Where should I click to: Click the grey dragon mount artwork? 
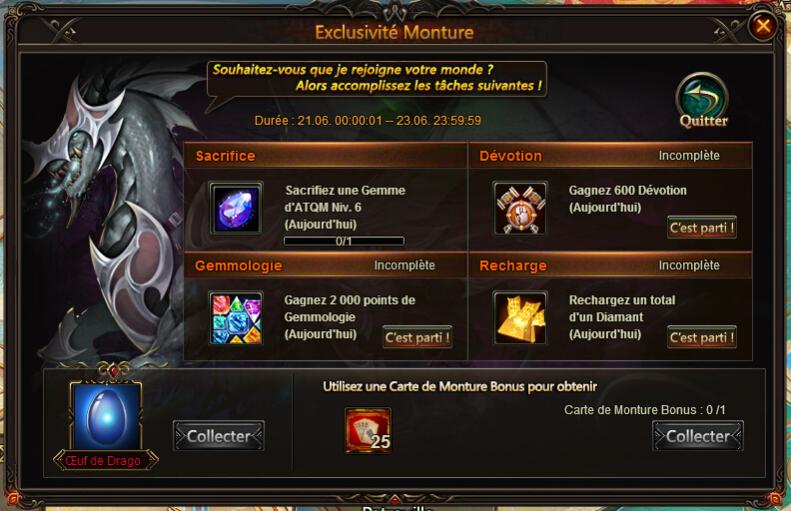pos(106,212)
